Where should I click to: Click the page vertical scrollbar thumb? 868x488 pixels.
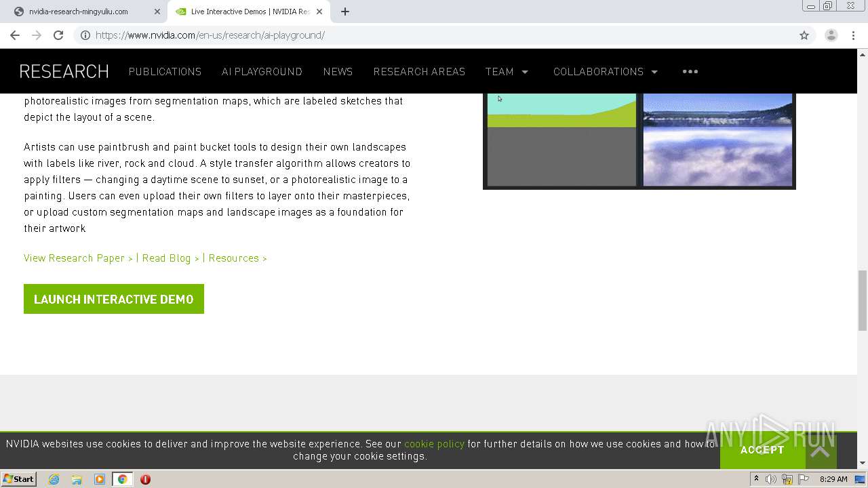[x=863, y=300]
